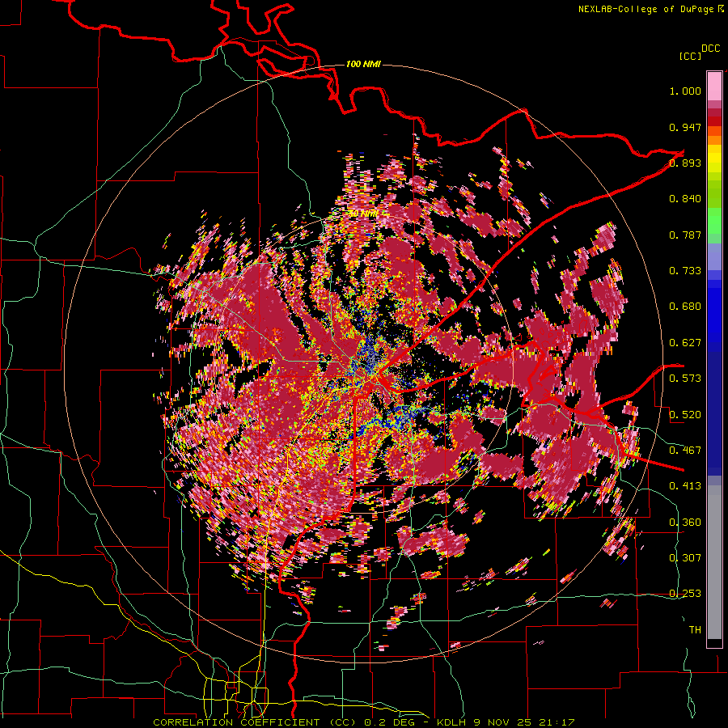Select the 0.840 scale value
Viewport: 728px width, 728px height.
(x=685, y=199)
